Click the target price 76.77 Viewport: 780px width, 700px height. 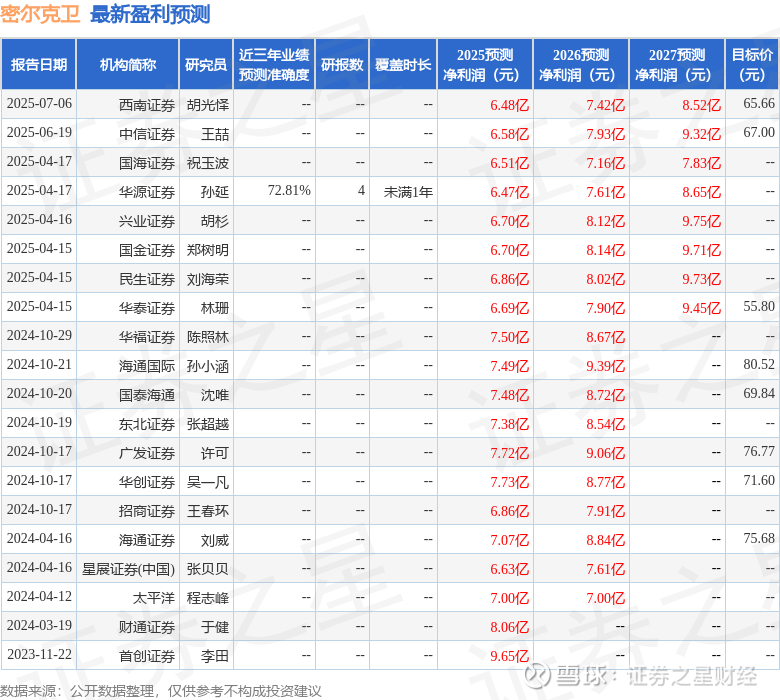759,451
